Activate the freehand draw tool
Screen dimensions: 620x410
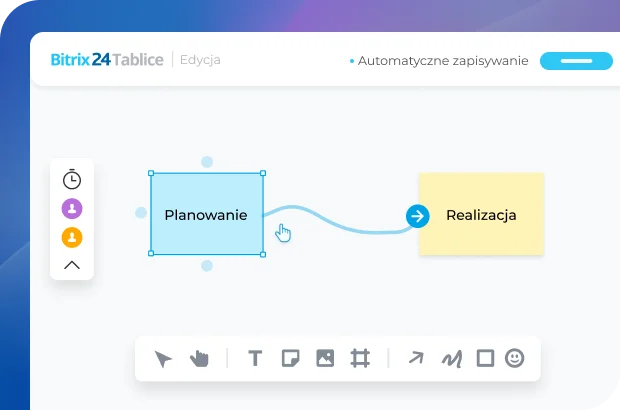(452, 358)
